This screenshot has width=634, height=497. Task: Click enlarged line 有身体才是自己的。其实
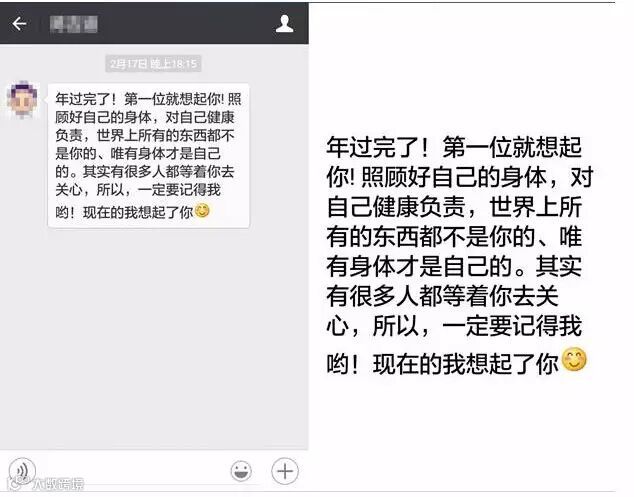click(454, 266)
